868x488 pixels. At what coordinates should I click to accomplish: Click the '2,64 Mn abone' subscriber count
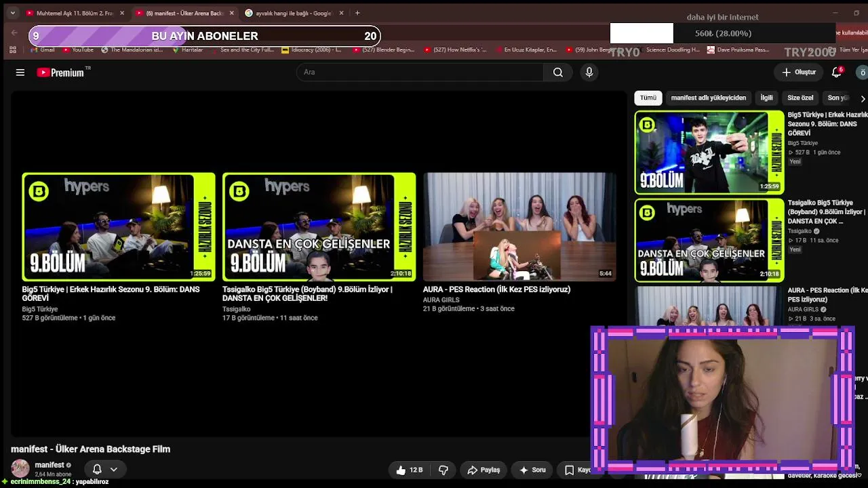point(53,474)
